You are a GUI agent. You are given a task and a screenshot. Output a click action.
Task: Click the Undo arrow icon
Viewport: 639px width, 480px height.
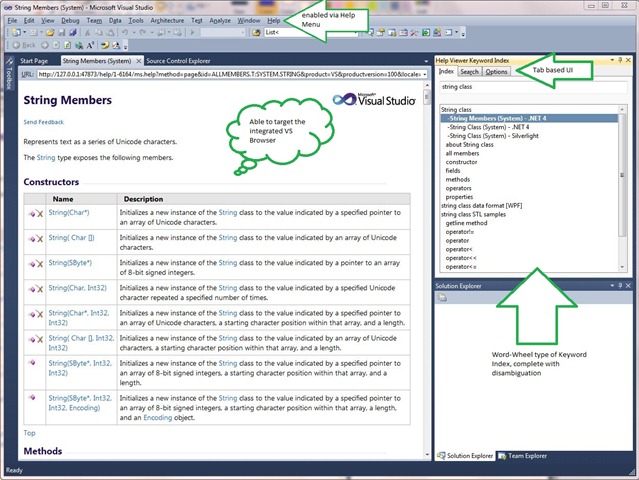(x=125, y=32)
